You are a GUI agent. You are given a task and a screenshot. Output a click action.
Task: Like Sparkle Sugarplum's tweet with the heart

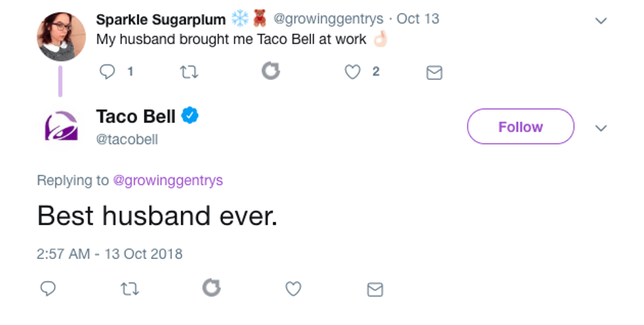(x=353, y=72)
